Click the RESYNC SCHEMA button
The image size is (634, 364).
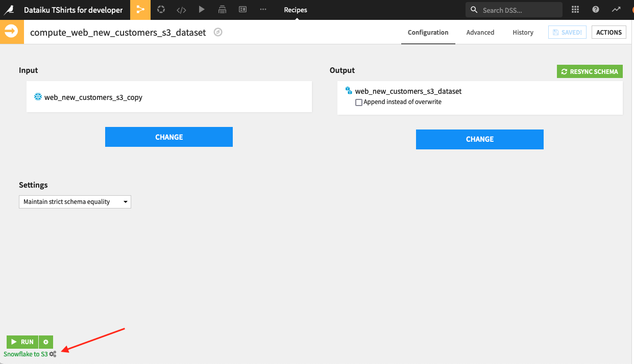[x=590, y=71]
